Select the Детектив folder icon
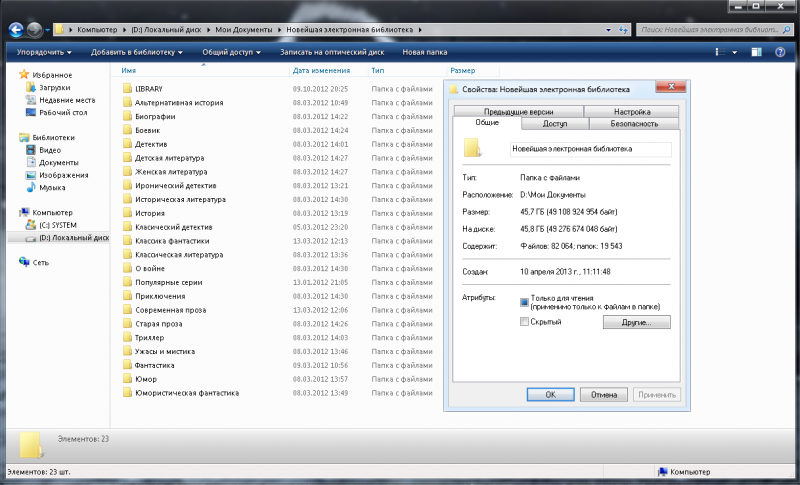 pos(128,144)
